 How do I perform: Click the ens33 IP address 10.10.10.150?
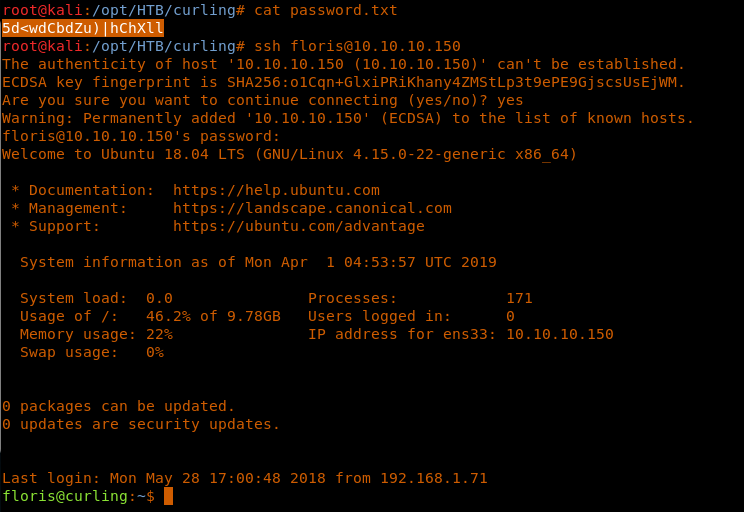[x=559, y=334]
